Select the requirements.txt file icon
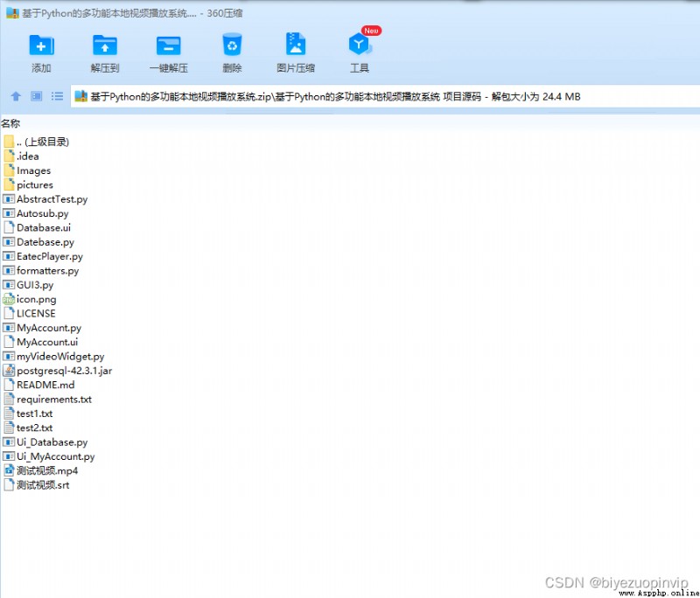This screenshot has height=598, width=700. click(9, 399)
